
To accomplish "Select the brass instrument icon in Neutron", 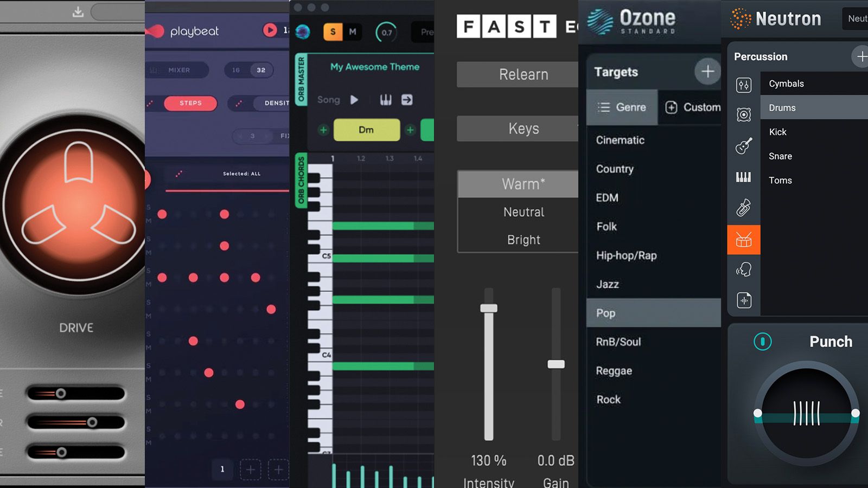I will (743, 207).
